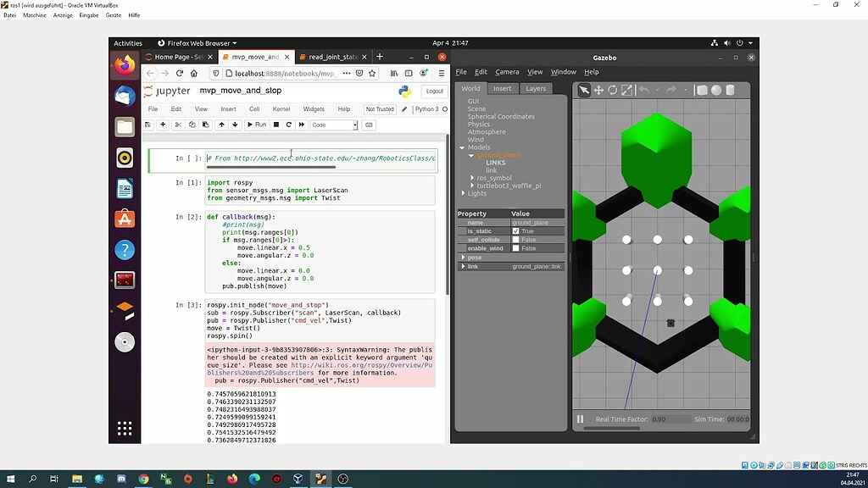868x488 pixels.
Task: Select Gazebo's translate mode tool
Action: tap(598, 90)
